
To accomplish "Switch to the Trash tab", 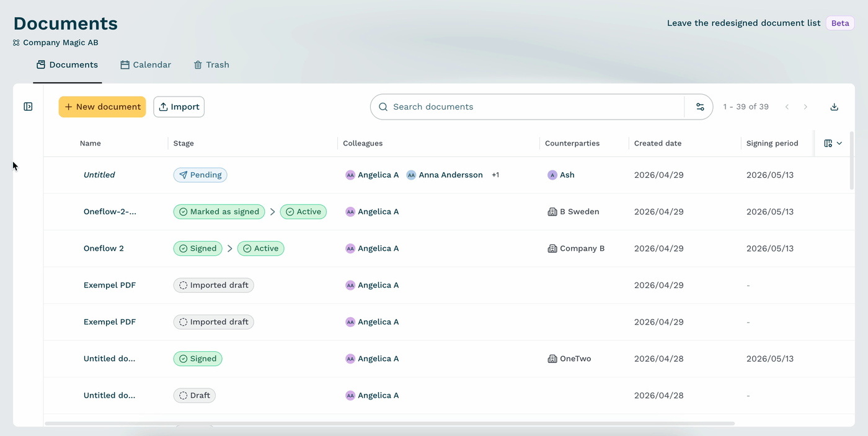I will pos(211,64).
